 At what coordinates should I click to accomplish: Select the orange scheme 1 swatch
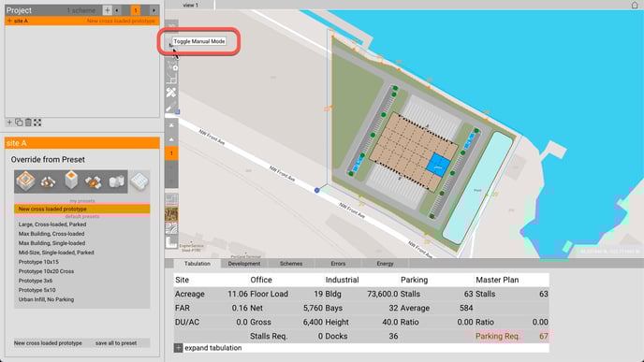(136, 10)
